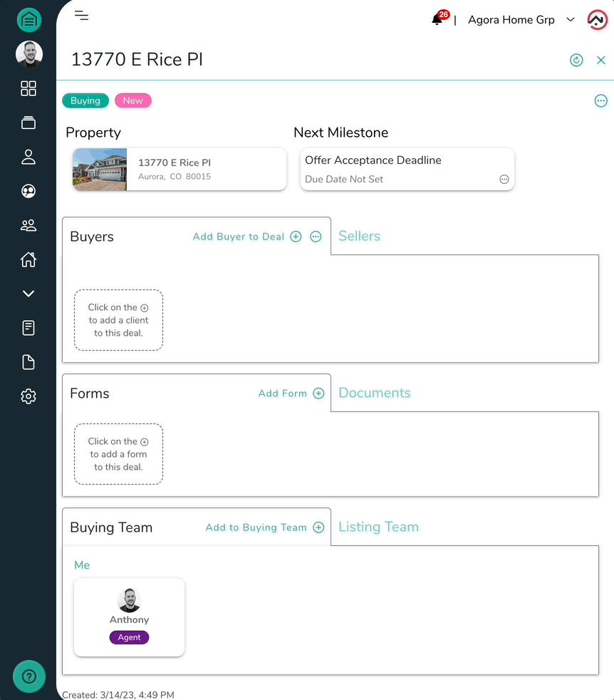Select the Clients person icon in the sidebar
The height and width of the screenshot is (700, 614).
coord(28,157)
